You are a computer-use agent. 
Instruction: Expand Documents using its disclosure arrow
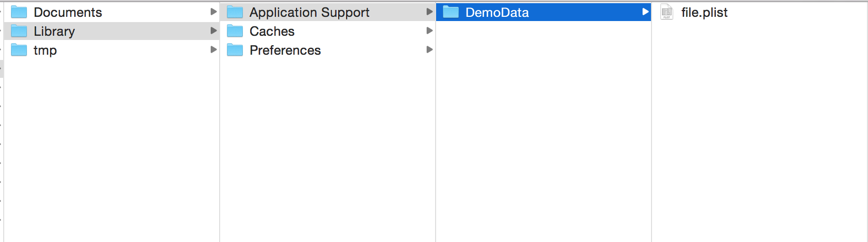213,12
